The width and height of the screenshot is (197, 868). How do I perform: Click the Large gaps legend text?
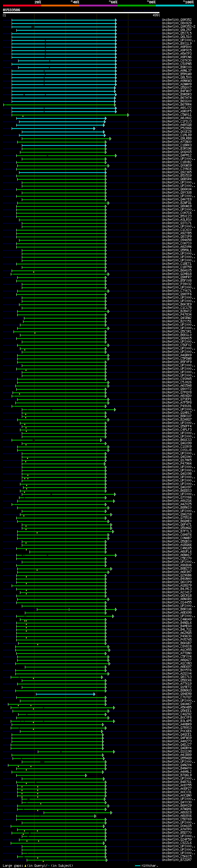38,865
